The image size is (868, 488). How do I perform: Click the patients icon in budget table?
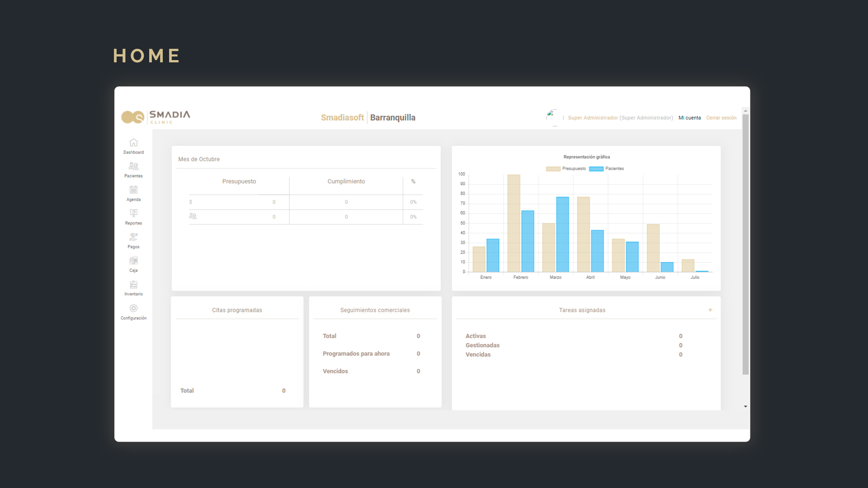(193, 216)
